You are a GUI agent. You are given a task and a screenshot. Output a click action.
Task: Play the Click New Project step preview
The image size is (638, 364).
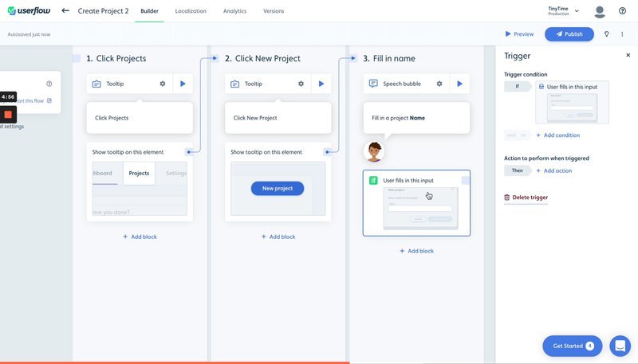(321, 84)
